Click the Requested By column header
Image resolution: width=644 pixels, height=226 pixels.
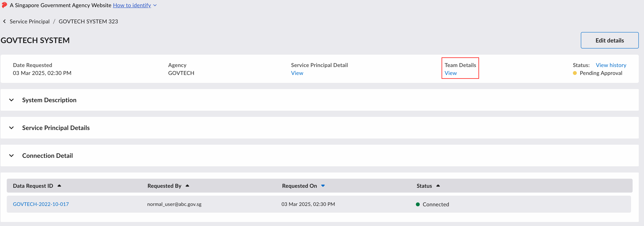tap(164, 186)
